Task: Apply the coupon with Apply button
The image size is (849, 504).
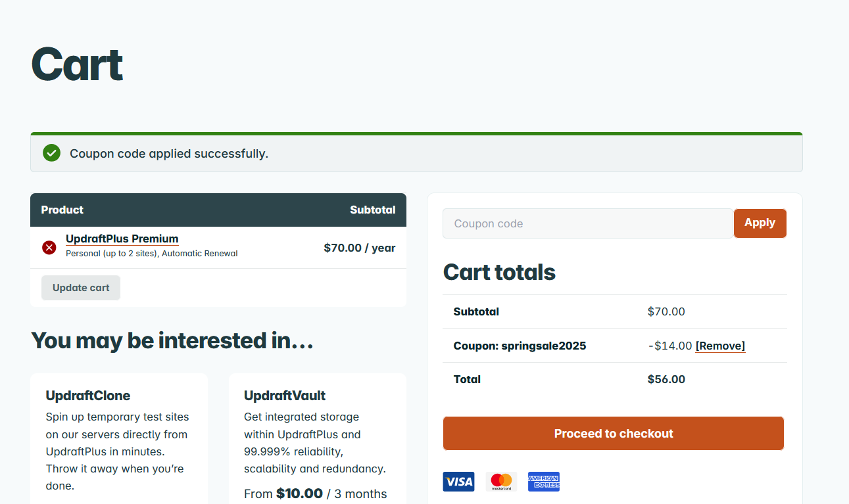Action: (760, 223)
